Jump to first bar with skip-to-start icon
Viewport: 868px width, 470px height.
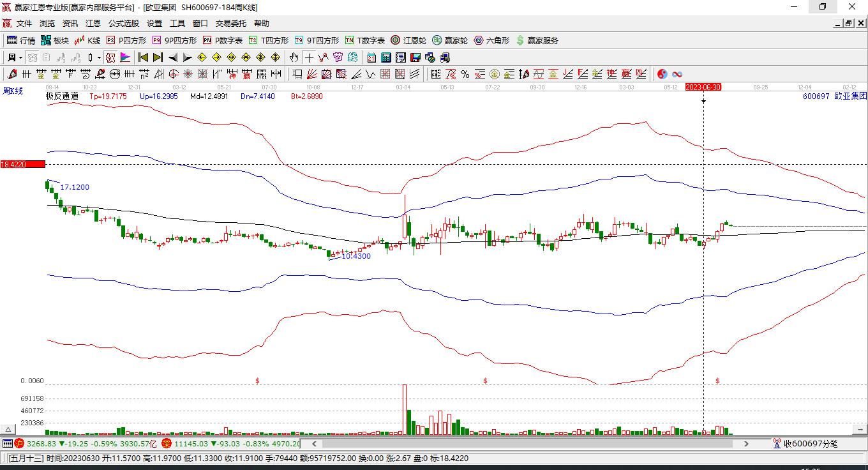[x=144, y=57]
